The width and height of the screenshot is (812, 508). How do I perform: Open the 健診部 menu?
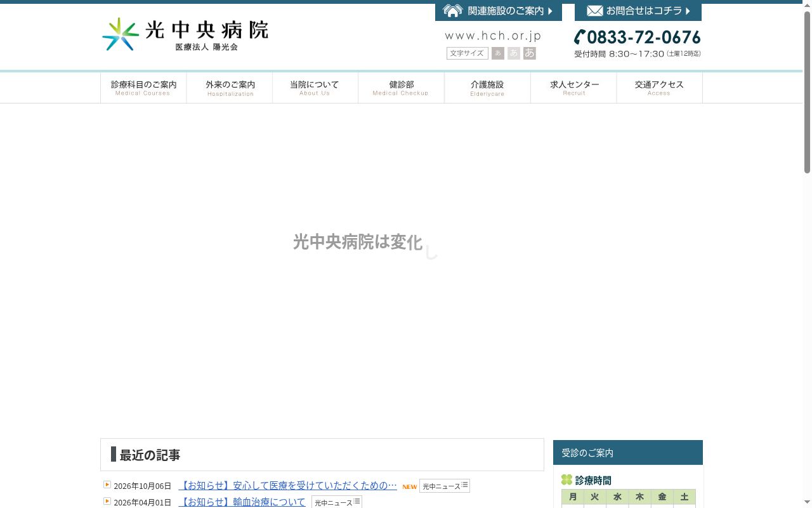401,88
